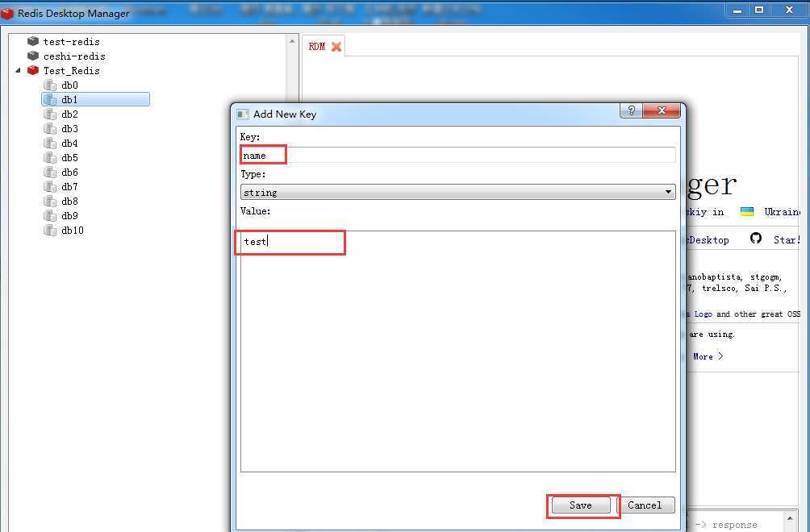810x532 pixels.
Task: Click the db5 database icon
Action: pos(50,157)
